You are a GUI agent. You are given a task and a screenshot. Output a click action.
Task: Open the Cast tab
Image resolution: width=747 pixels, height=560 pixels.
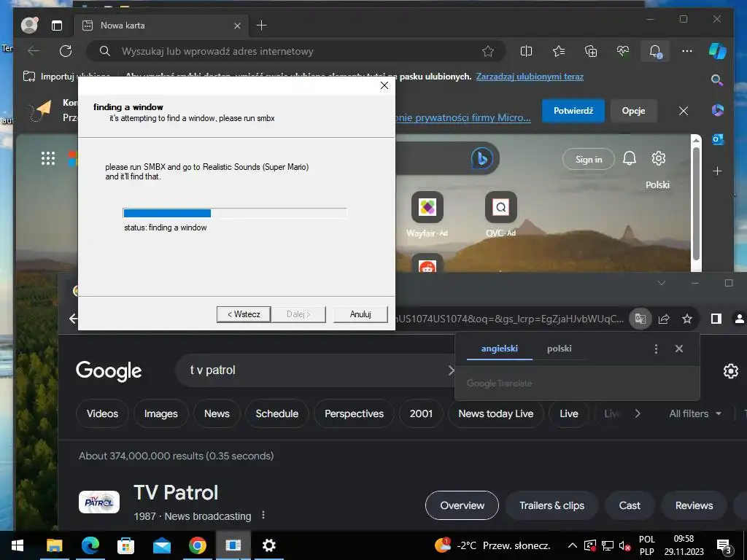click(x=630, y=505)
